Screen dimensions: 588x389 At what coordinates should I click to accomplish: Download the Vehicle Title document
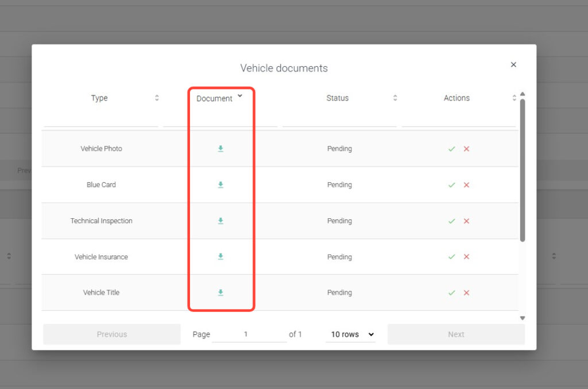[x=220, y=292]
